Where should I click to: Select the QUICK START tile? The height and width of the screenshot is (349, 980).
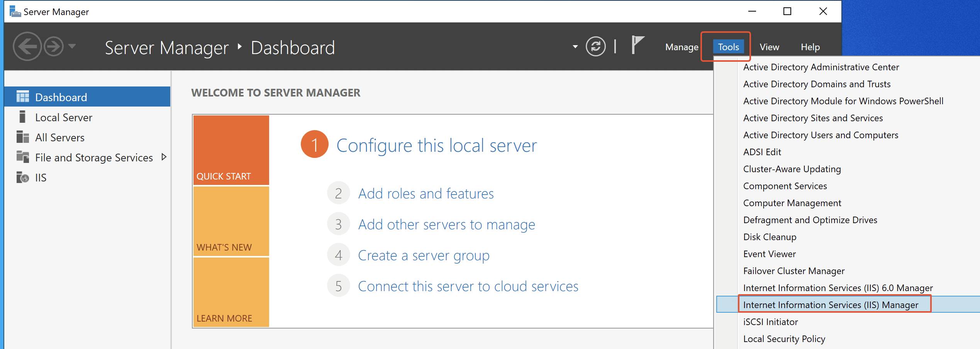click(231, 150)
